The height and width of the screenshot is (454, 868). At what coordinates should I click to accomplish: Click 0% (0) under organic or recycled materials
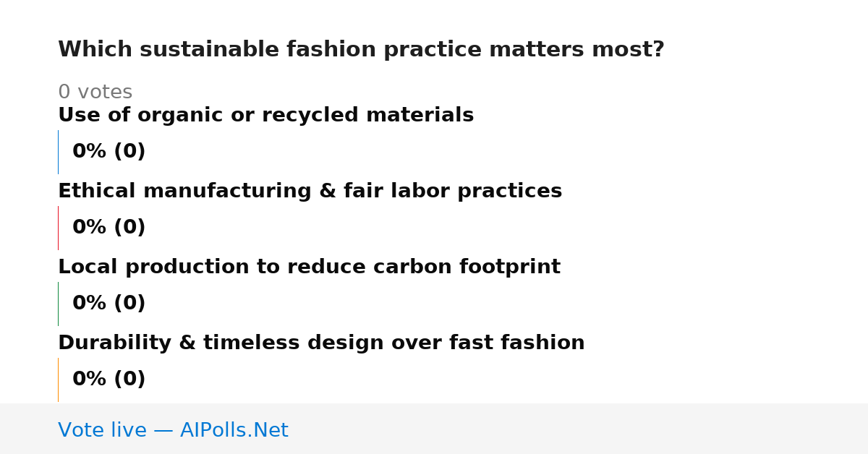(x=109, y=152)
